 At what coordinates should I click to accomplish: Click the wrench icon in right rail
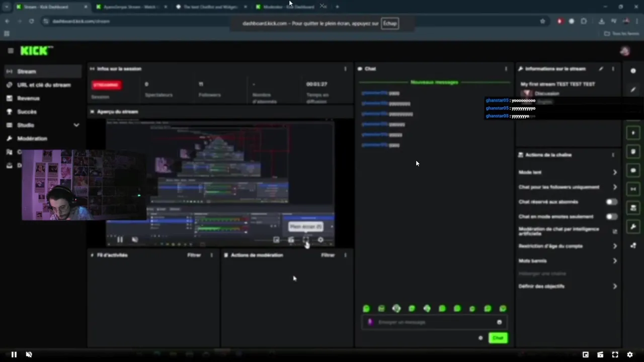pyautogui.click(x=633, y=227)
